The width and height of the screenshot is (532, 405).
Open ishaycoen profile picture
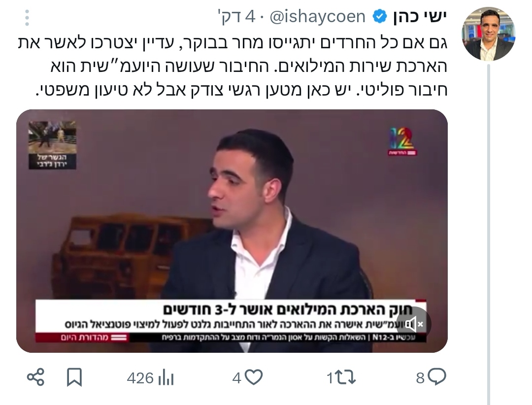point(488,34)
